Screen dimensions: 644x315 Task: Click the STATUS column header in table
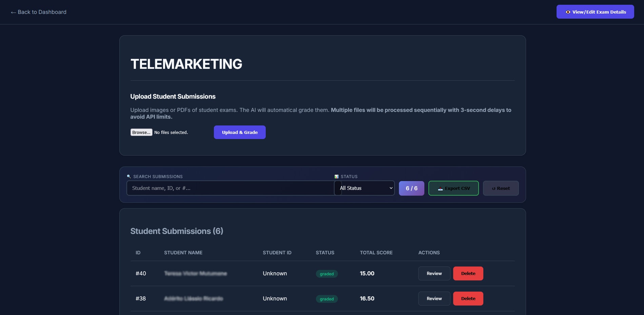325,253
